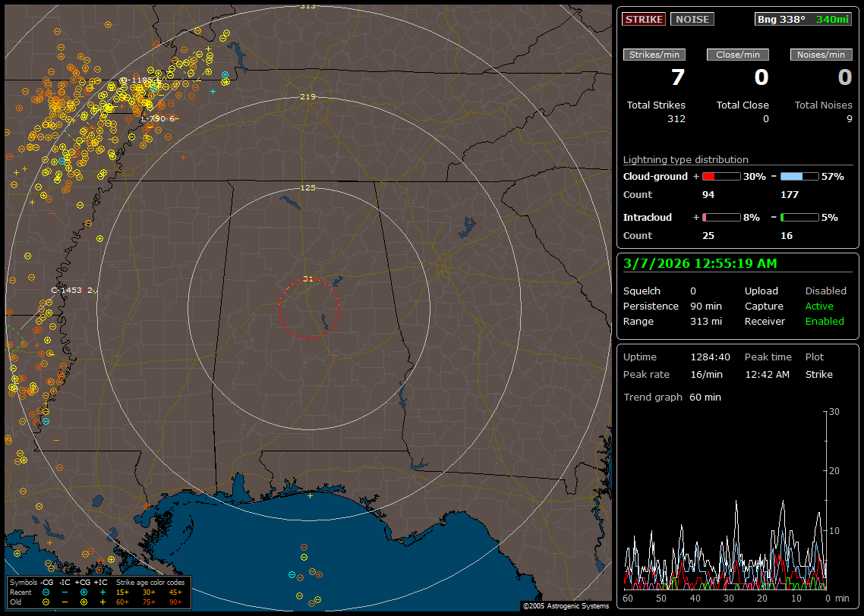Click the Old +CG yellow legend symbol
This screenshot has width=864, height=616.
coord(84,602)
